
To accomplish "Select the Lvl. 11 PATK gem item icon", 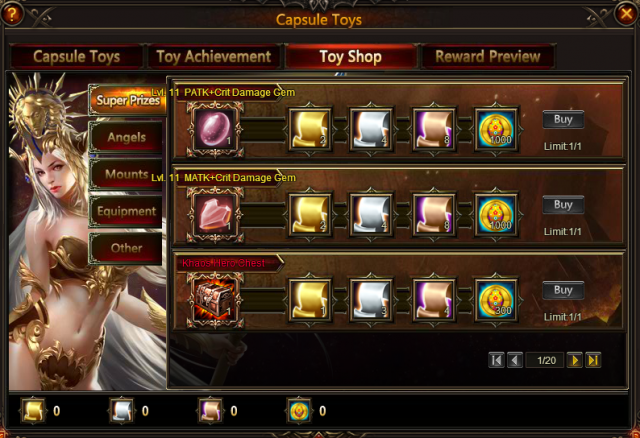I will (215, 129).
